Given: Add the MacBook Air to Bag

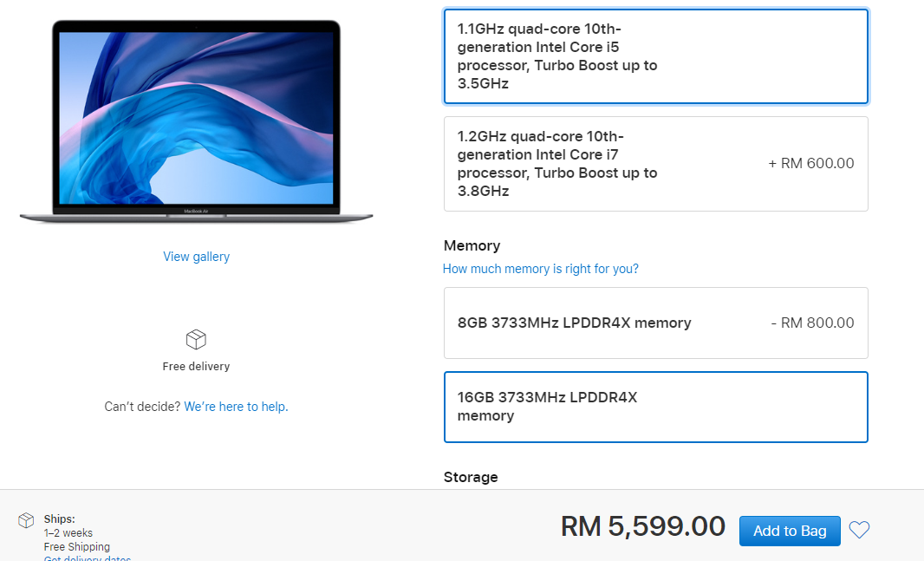Looking at the screenshot, I should point(790,531).
